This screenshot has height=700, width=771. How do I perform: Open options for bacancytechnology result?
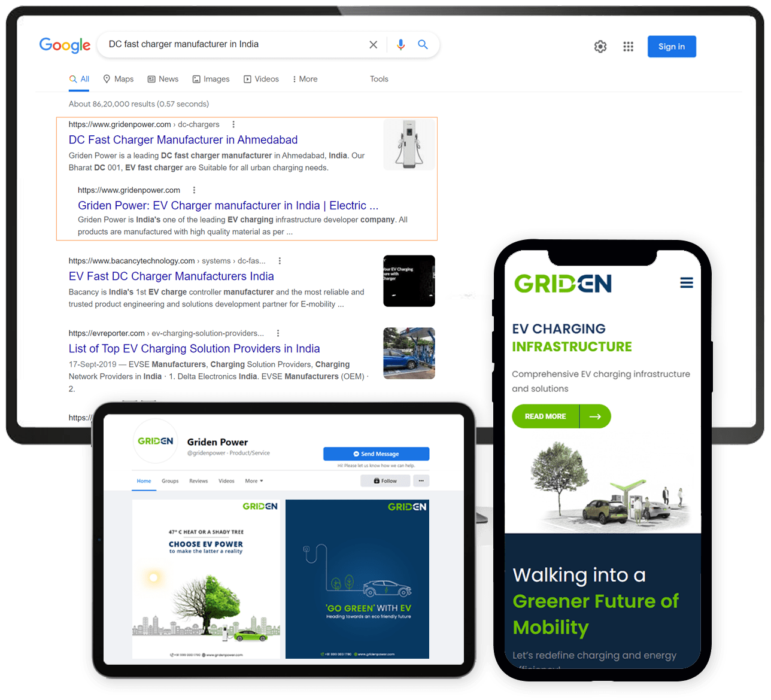[x=280, y=261]
